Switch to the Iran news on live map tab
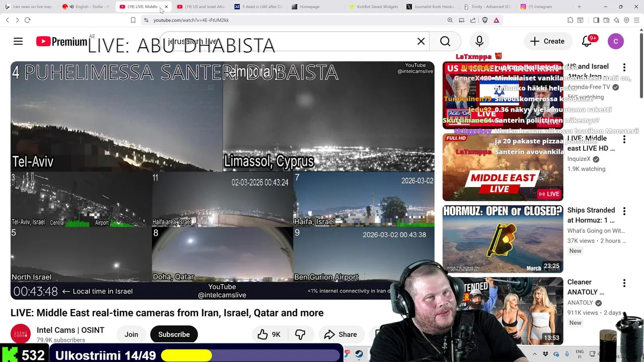The height and width of the screenshot is (362, 644). [29, 7]
